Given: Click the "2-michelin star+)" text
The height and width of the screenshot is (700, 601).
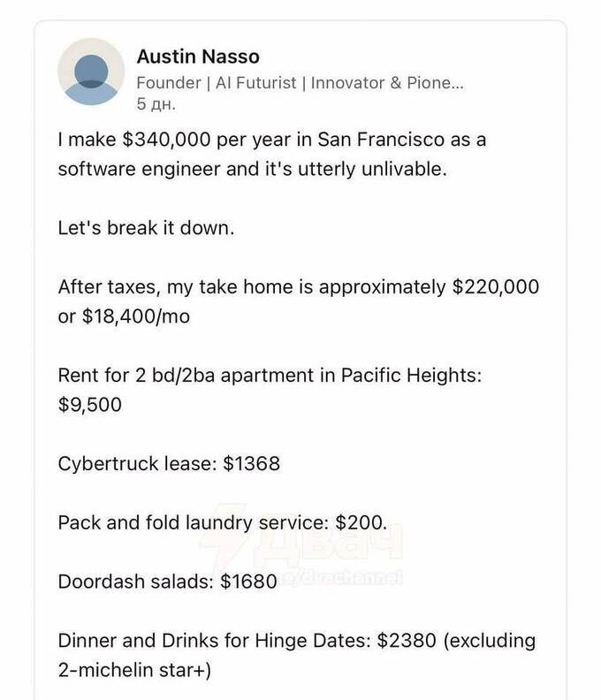Looking at the screenshot, I should (x=134, y=667).
